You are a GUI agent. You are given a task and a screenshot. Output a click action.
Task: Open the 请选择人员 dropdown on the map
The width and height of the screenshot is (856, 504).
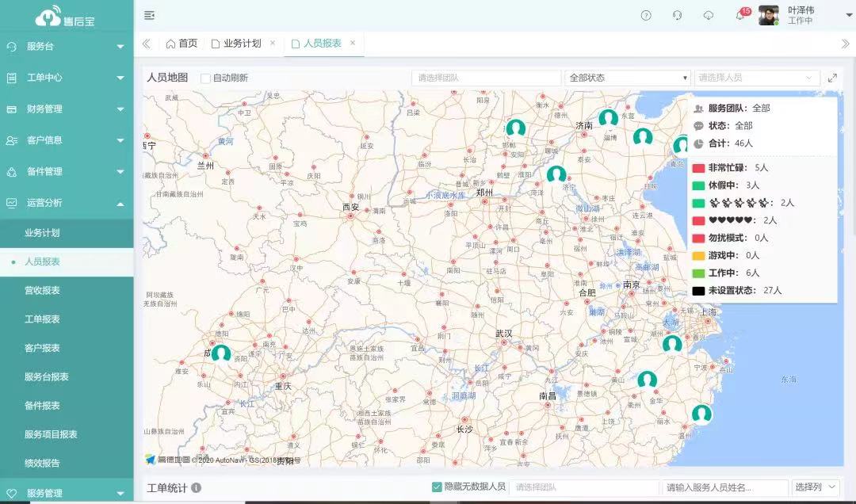click(x=756, y=78)
